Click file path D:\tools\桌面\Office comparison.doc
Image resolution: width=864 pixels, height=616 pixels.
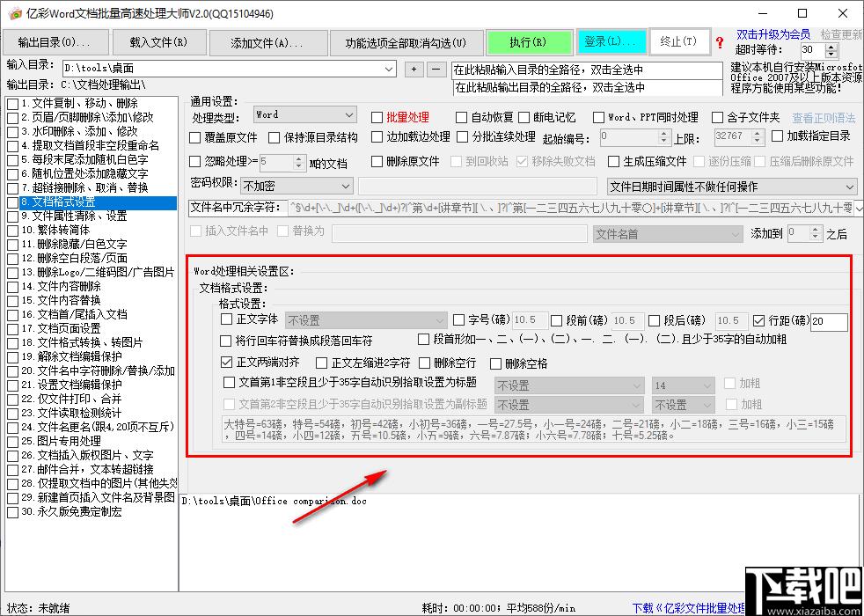275,501
